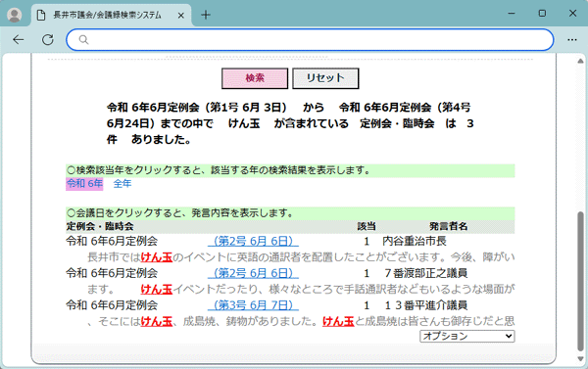Click the scrollbar up arrow
Viewport: 588px width, 369px height.
[x=580, y=61]
